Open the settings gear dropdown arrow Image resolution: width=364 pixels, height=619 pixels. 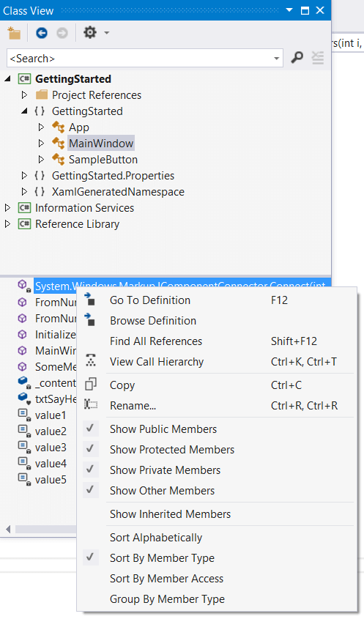[107, 33]
